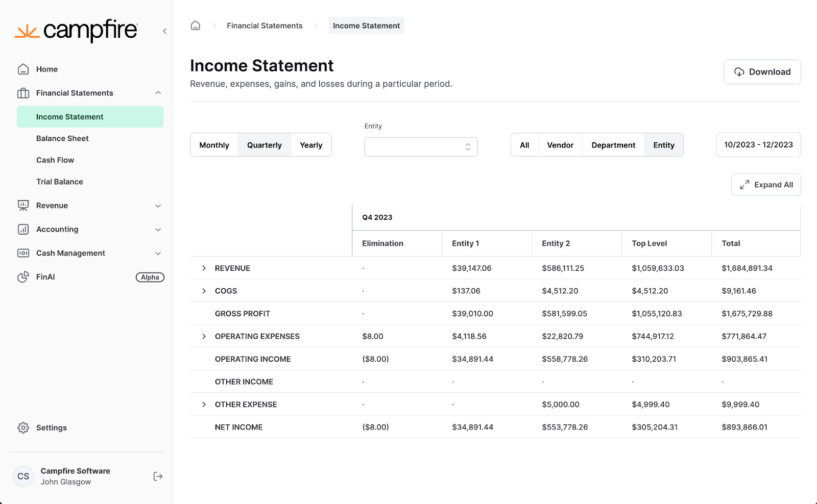Click the Revenue presentation icon
Image resolution: width=817 pixels, height=504 pixels.
[23, 206]
